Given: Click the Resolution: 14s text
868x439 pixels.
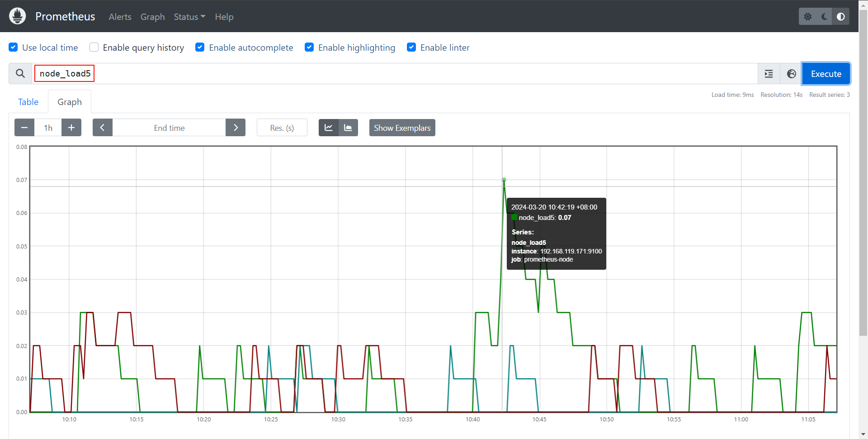Looking at the screenshot, I should [x=781, y=95].
